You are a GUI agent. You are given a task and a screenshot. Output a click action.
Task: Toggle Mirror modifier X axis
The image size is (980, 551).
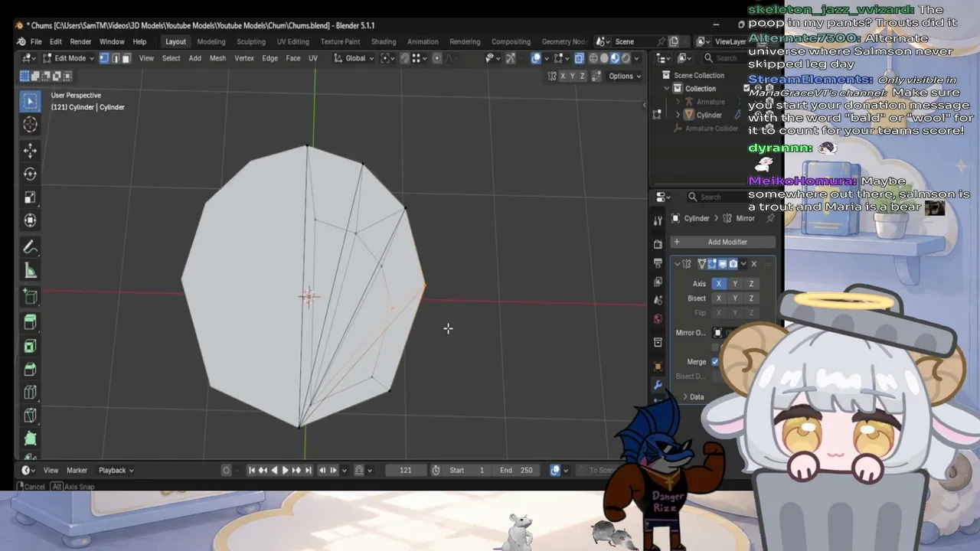coord(718,284)
